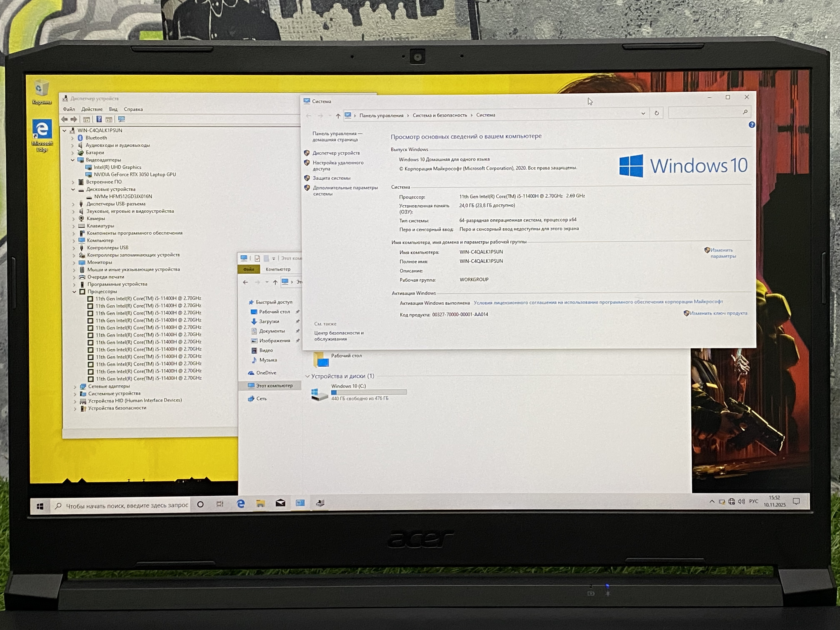The height and width of the screenshot is (630, 840).
Task: Select NVIDIA GeForce RTX 3050 Laptop GPU
Action: coord(134,175)
